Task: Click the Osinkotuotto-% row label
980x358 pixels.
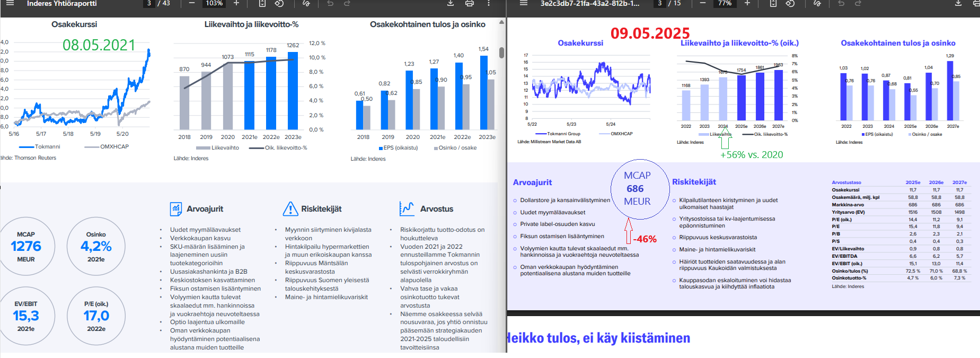Action: click(849, 278)
